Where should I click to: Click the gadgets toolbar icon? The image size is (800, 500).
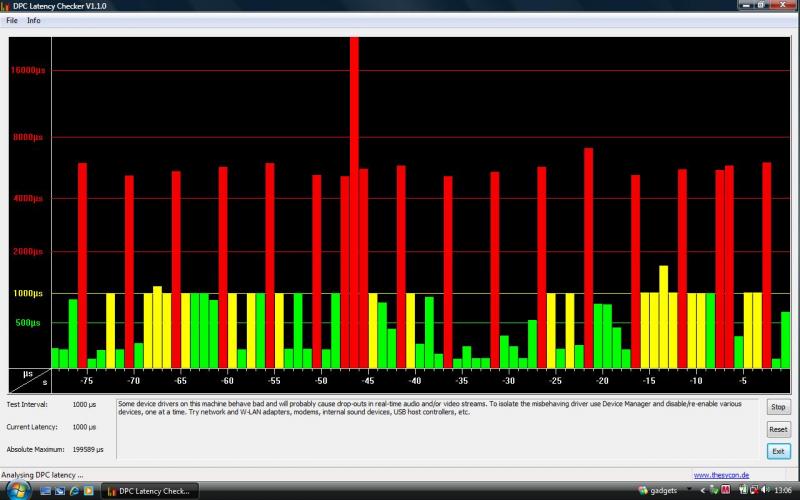pos(645,491)
